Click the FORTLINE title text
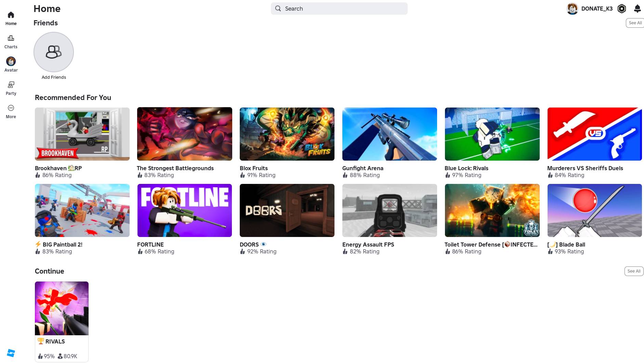The image size is (644, 363). (x=150, y=245)
